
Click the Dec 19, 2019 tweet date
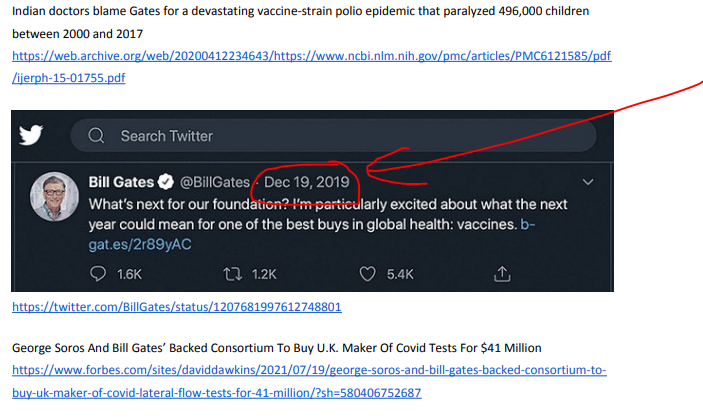(x=307, y=182)
